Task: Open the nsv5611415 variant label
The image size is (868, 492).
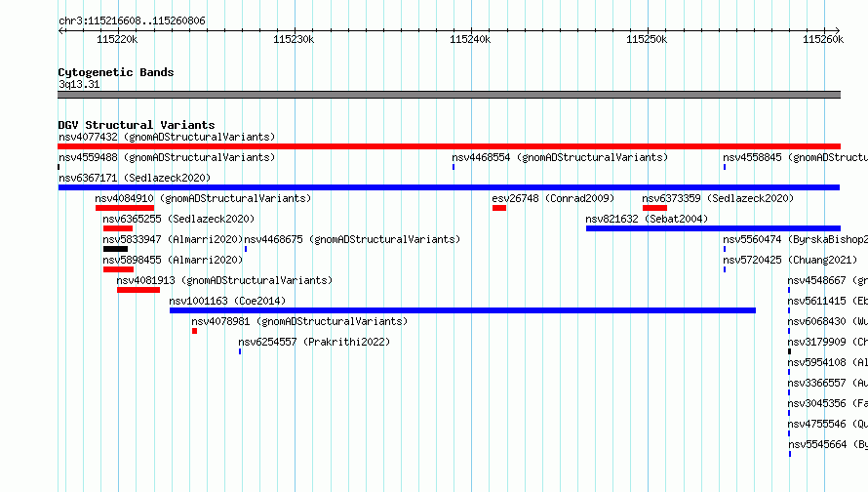Action: point(828,301)
